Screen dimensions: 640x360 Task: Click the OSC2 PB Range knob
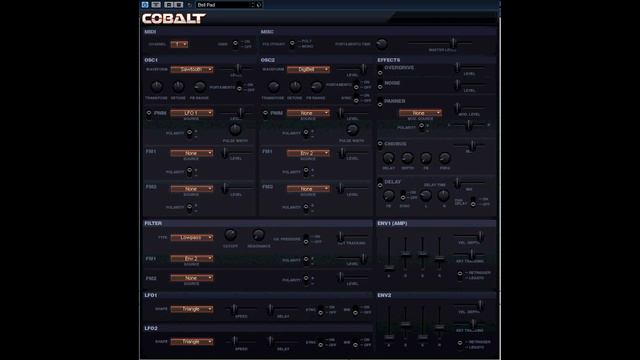tap(316, 86)
